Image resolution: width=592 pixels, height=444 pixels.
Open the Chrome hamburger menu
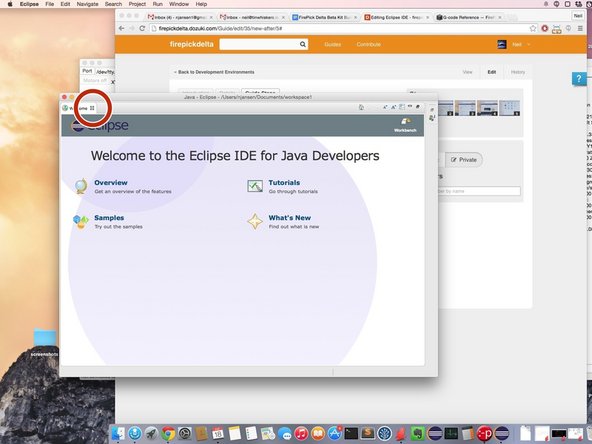580,28
